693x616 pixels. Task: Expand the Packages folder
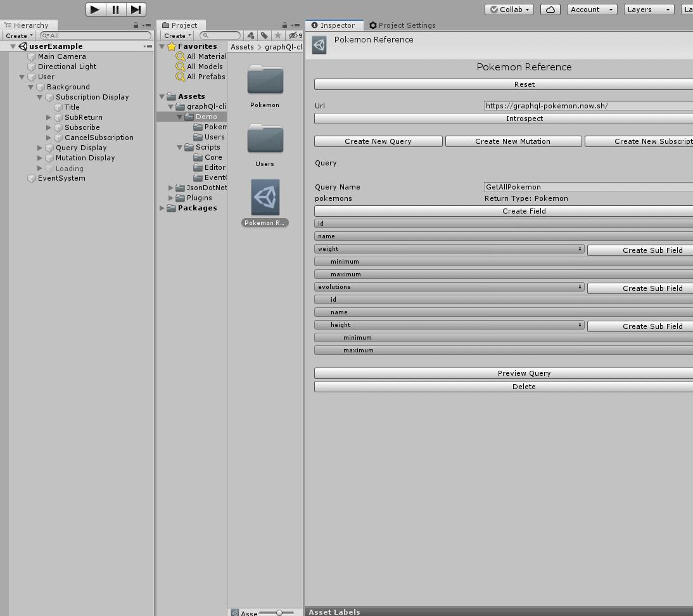(x=162, y=208)
